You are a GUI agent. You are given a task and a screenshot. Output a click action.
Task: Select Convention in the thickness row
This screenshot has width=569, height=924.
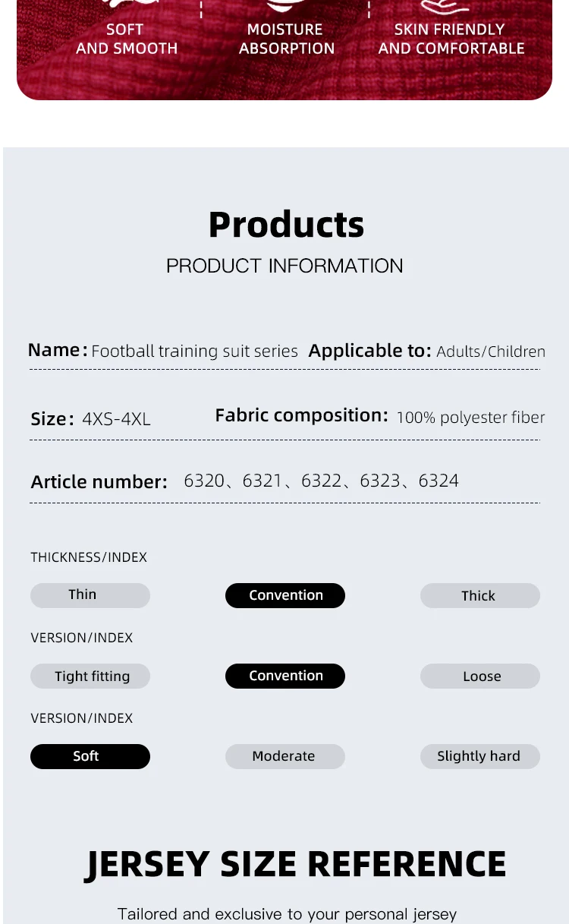coord(285,595)
